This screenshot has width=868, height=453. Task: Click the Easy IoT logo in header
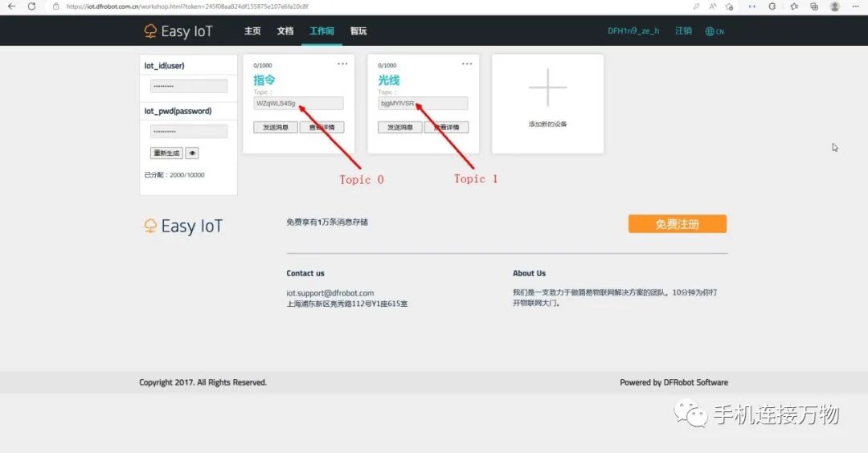[178, 31]
